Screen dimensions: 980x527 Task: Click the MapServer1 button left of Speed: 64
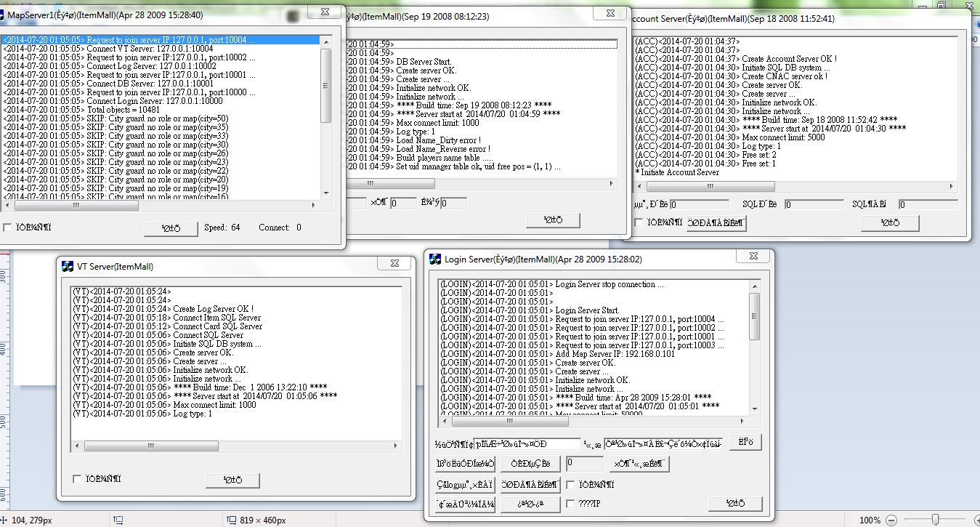tap(170, 228)
